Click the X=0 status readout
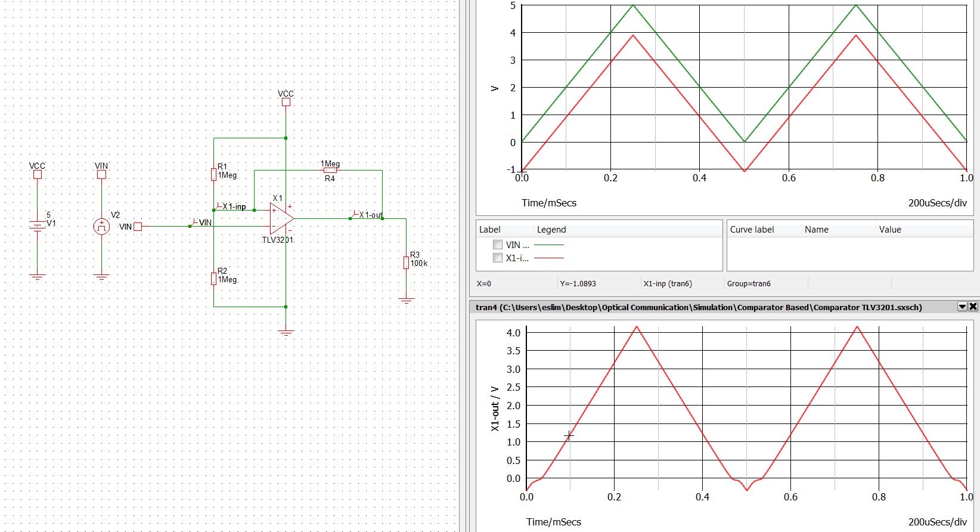The image size is (980, 532). (484, 284)
